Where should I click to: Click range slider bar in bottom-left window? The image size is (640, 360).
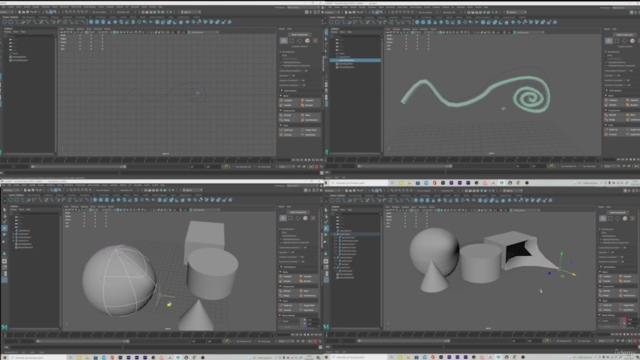pyautogui.click(x=83, y=341)
